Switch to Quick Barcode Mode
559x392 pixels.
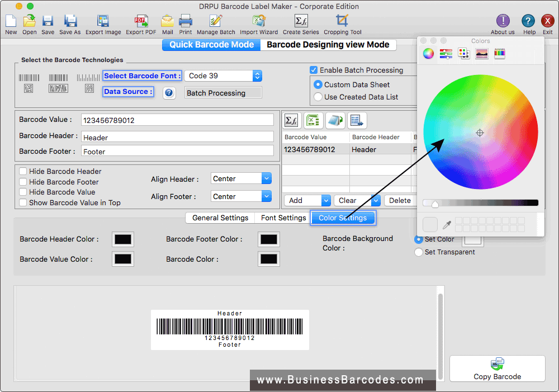click(211, 45)
